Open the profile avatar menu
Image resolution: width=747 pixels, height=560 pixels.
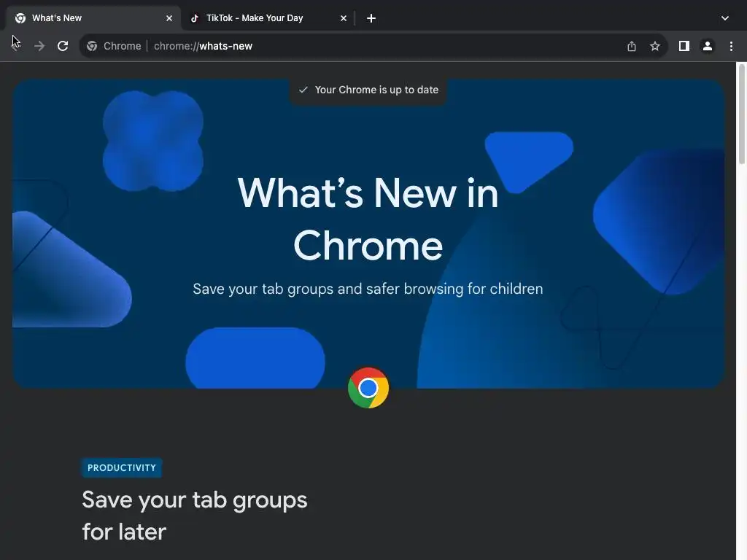pos(708,46)
